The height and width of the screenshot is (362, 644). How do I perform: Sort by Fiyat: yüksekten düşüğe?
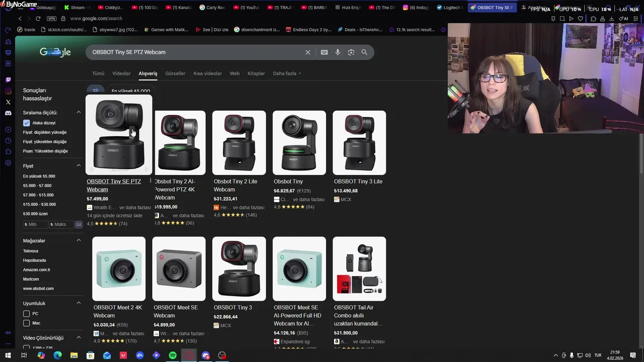click(x=45, y=142)
